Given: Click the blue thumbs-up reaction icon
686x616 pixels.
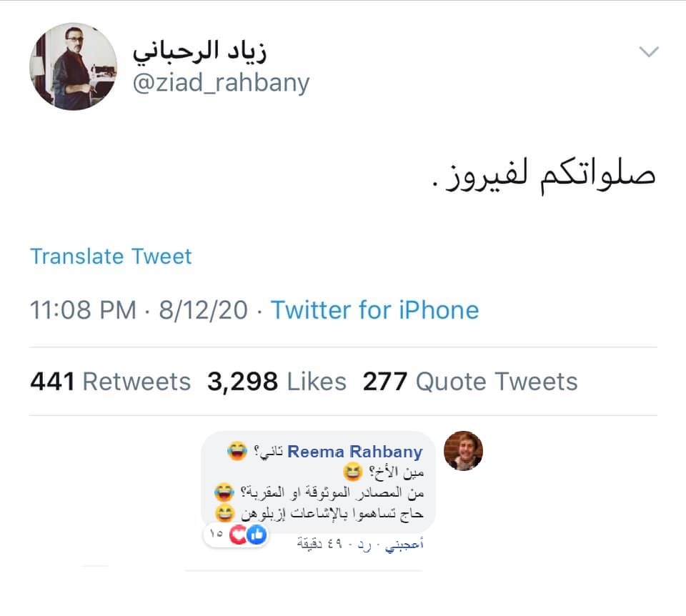Looking at the screenshot, I should pyautogui.click(x=256, y=535).
